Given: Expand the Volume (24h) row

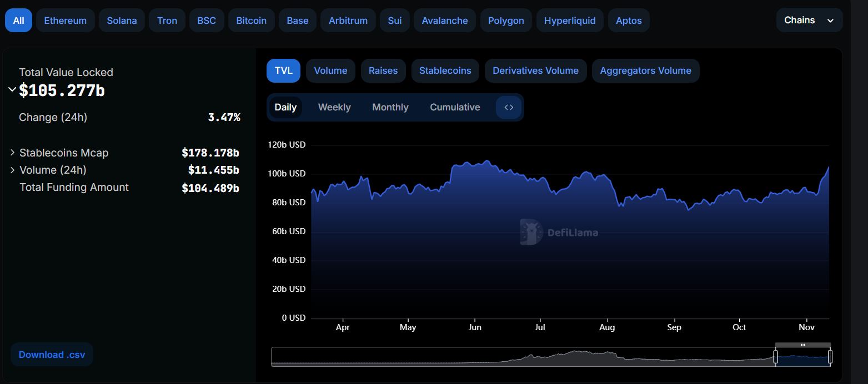Looking at the screenshot, I should (12, 170).
